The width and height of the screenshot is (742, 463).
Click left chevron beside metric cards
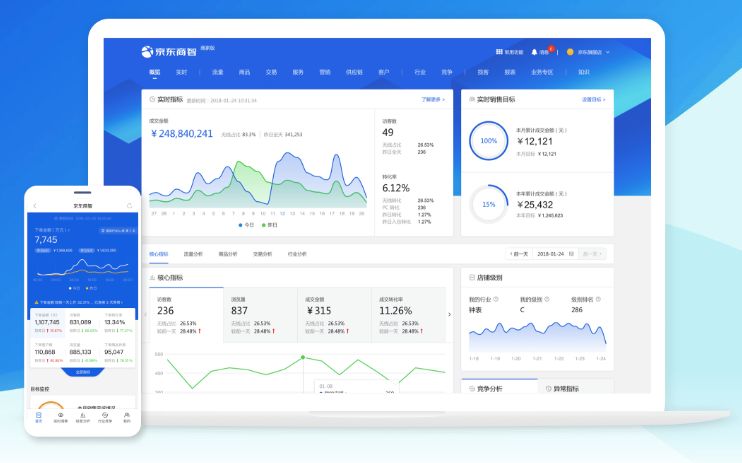click(145, 314)
